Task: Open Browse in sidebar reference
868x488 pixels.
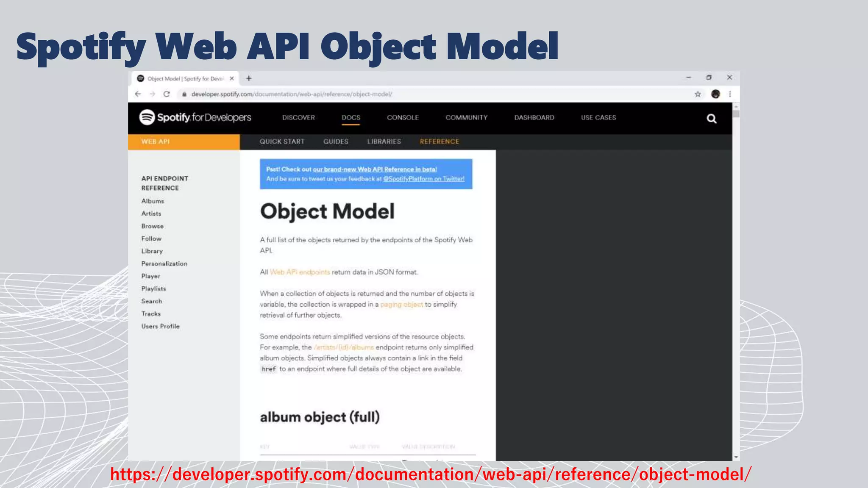Action: pos(153,226)
